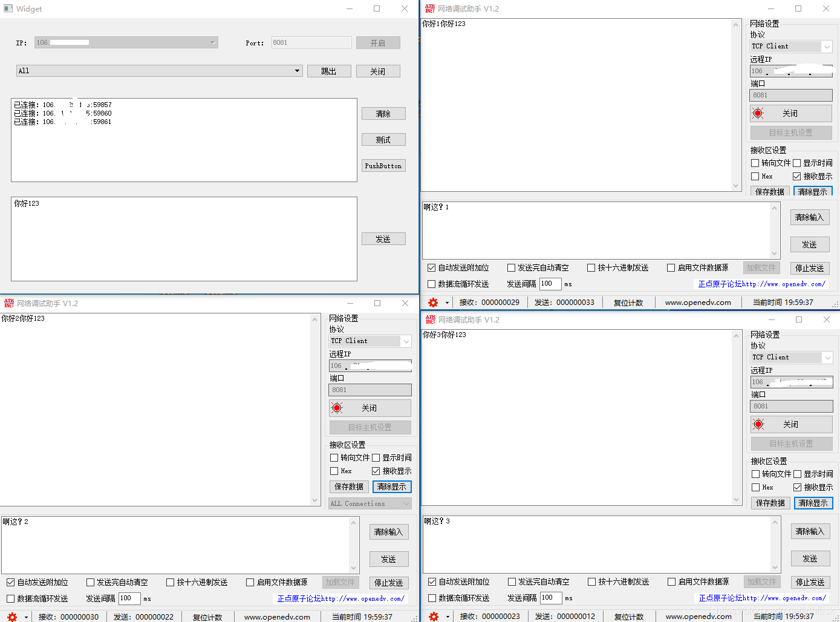Click 踢出 button in Widget window

(329, 71)
